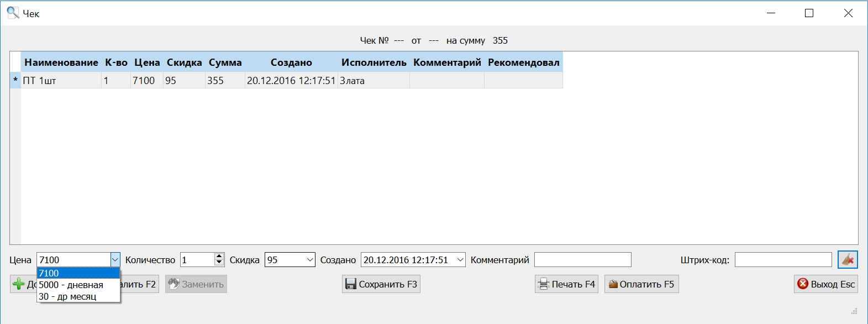Click the Создано column header
This screenshot has height=324, width=868.
point(291,62)
